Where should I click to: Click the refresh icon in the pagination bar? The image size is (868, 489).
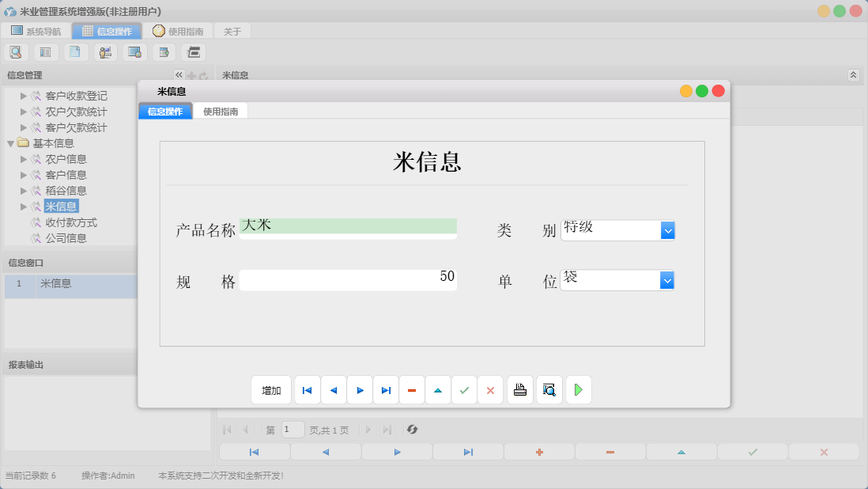pos(411,430)
